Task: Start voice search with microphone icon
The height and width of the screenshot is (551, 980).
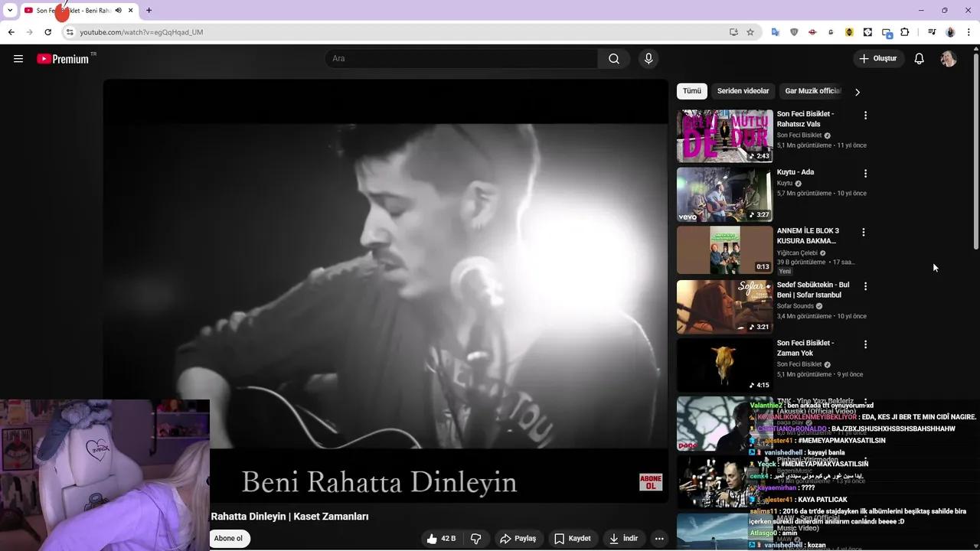Action: point(648,59)
